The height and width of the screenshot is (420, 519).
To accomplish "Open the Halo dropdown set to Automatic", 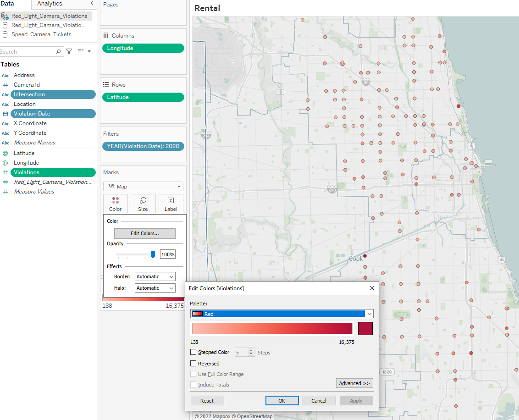I will [155, 288].
